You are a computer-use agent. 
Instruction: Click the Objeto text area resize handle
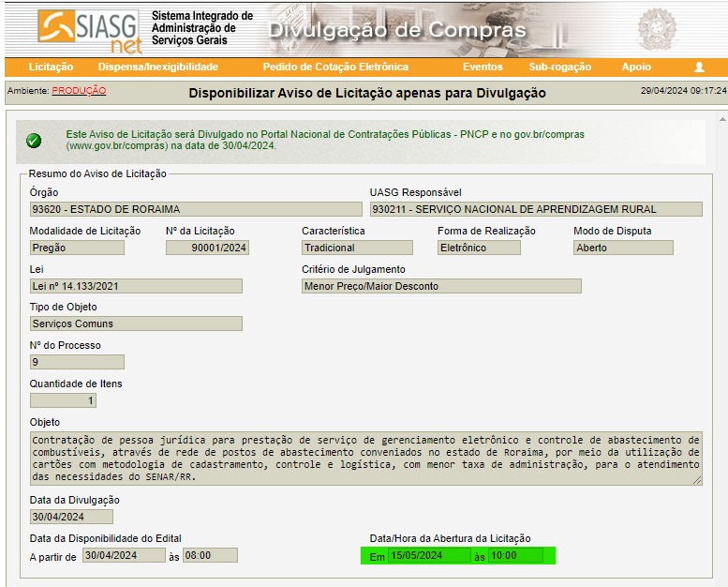coord(697,480)
